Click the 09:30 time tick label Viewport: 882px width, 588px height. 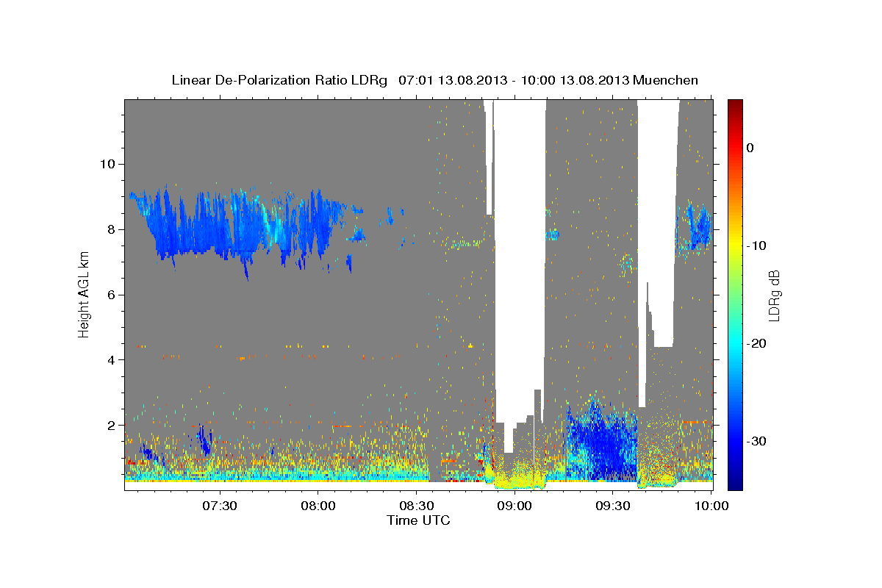(613, 506)
